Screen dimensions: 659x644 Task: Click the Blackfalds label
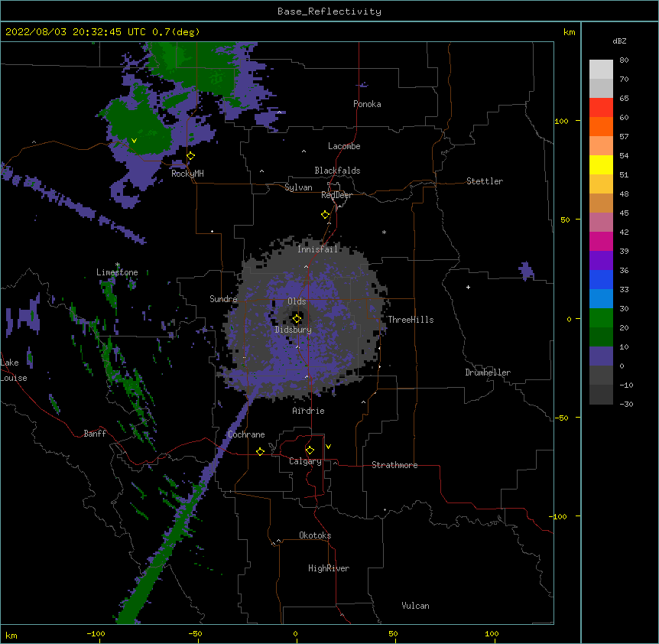pos(337,171)
